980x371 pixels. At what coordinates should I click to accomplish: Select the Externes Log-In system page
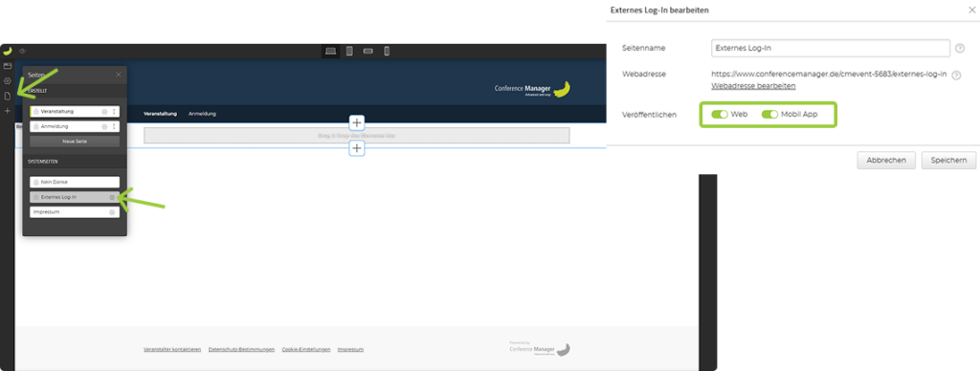point(75,197)
